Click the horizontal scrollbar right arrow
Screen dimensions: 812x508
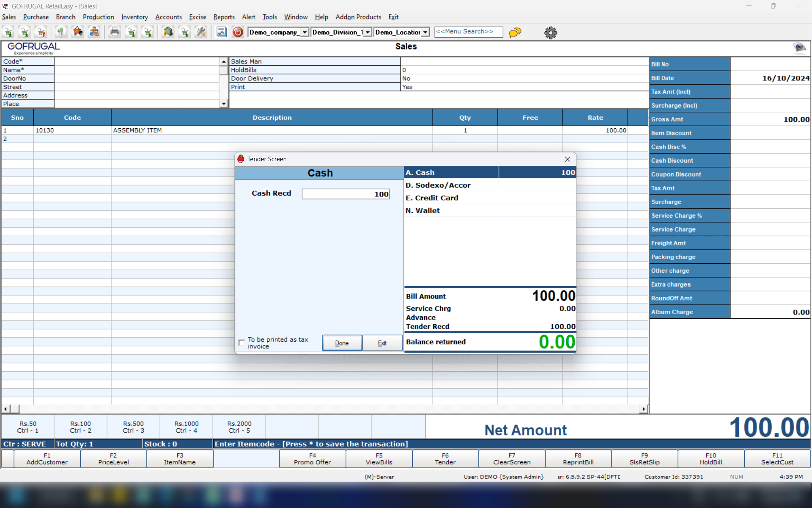tap(644, 409)
